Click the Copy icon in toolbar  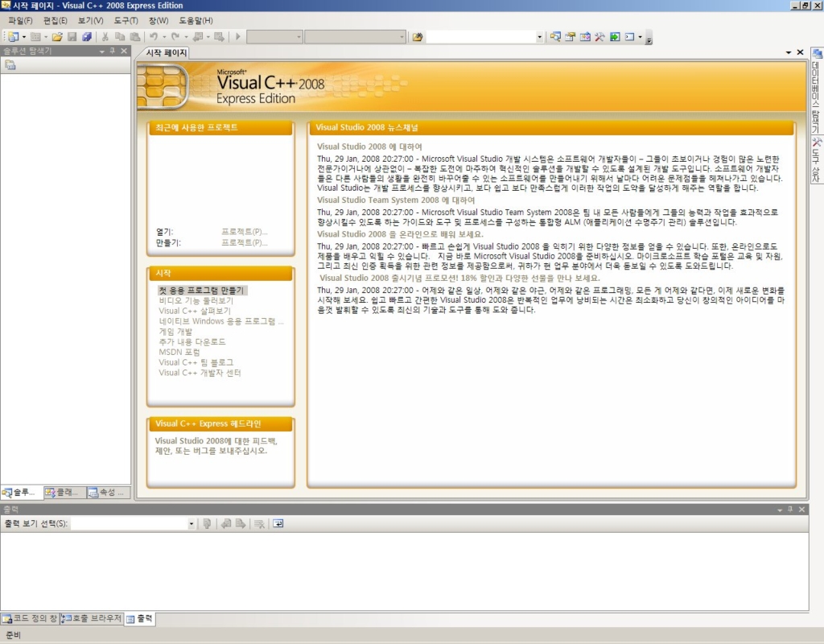pos(120,37)
